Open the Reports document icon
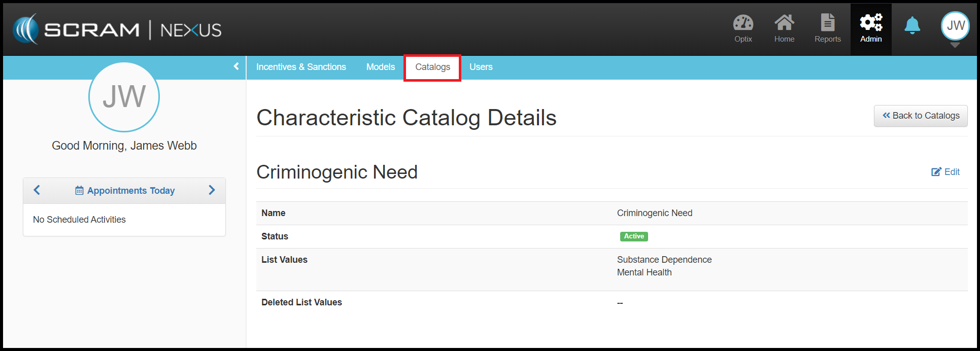The image size is (980, 351). coord(827,23)
